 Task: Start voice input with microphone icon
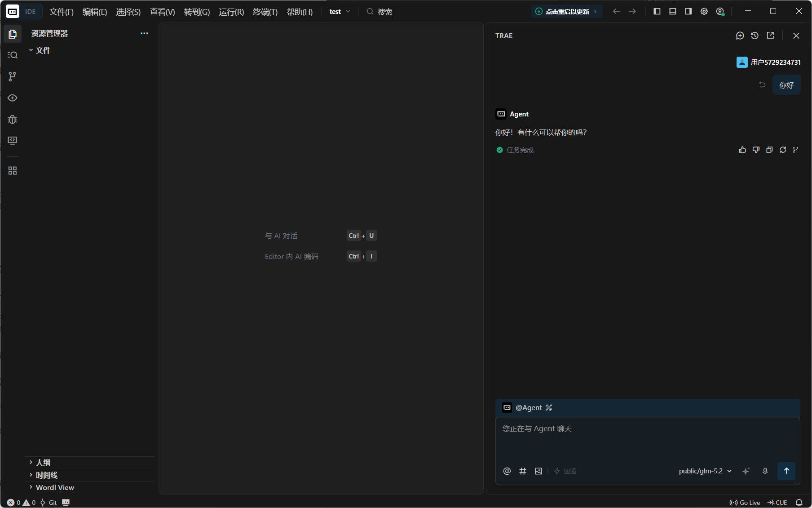(765, 471)
